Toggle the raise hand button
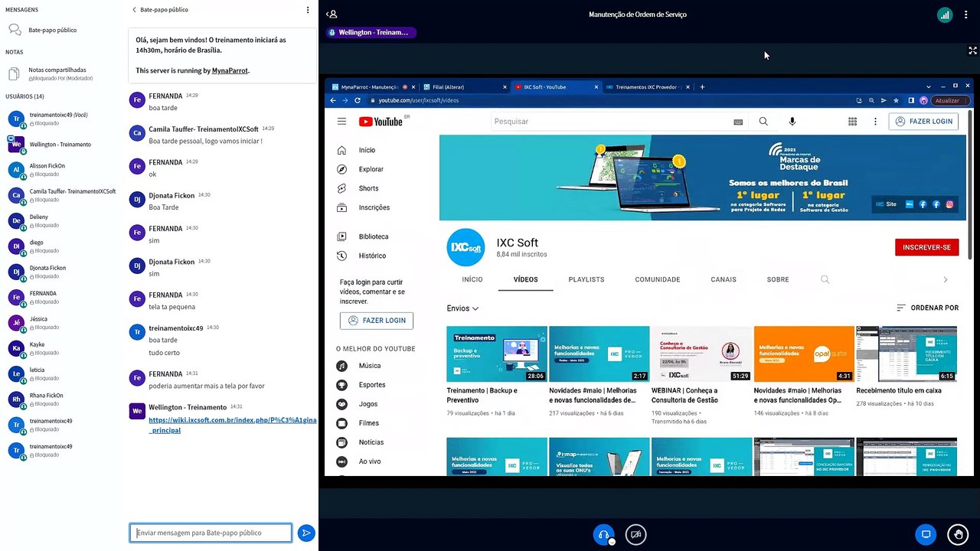 957,534
